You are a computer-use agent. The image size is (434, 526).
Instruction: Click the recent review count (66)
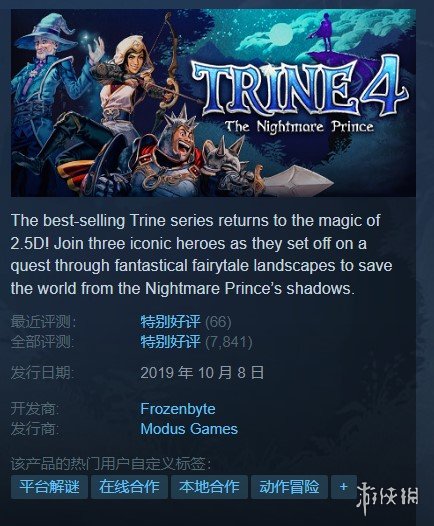[218, 322]
